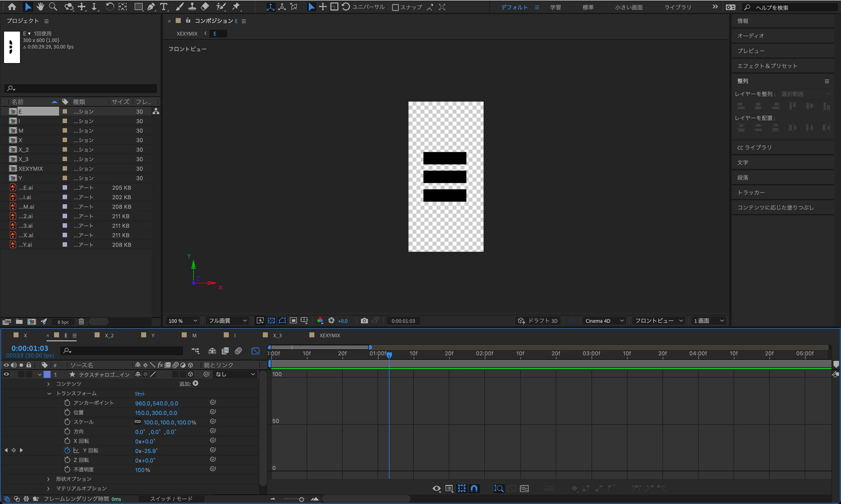Screen dimensions: 841x504
Task: Select the Type (T) text tool
Action: tap(164, 7)
